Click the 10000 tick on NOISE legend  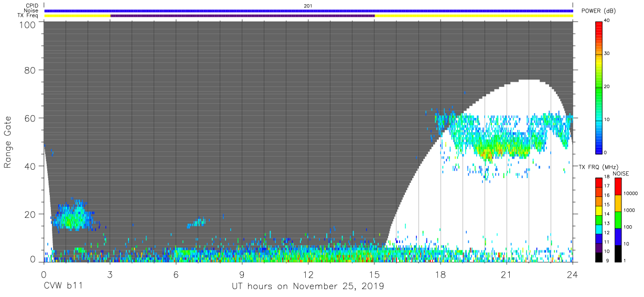tap(631, 193)
